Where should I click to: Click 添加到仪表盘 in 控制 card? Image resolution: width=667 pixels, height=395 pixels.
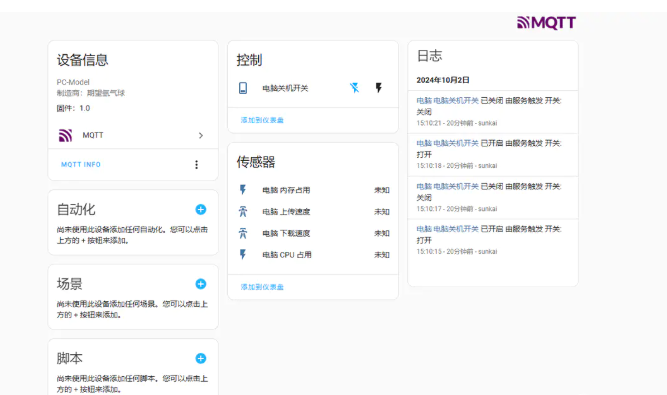(262, 120)
